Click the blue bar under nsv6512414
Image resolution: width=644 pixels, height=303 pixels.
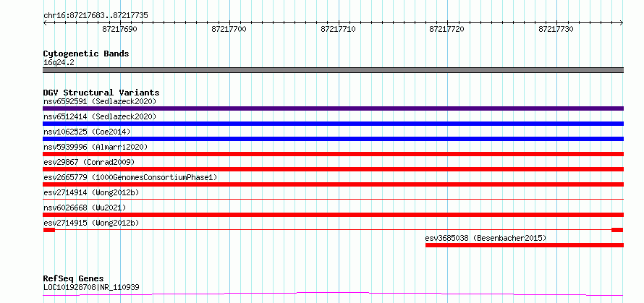pos(333,124)
